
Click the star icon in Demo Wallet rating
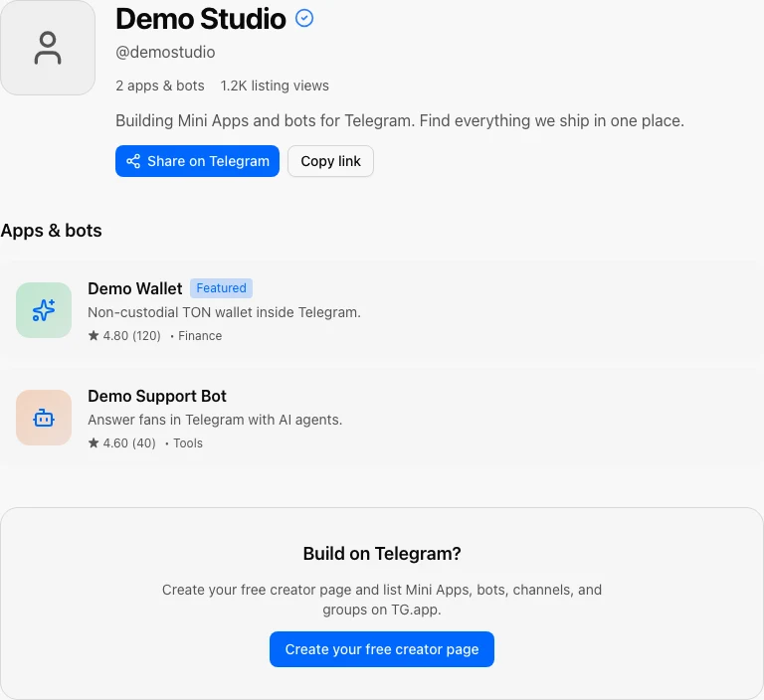(94, 335)
